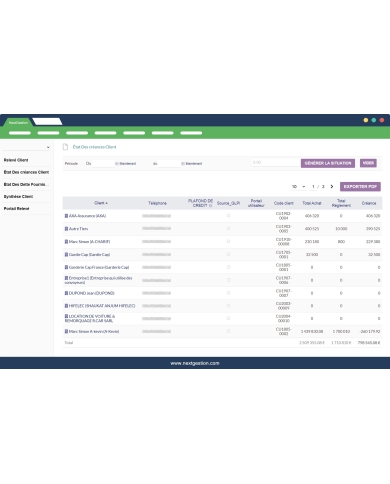
Task: Click the building icon beside AXA Assurance
Action: point(66,216)
